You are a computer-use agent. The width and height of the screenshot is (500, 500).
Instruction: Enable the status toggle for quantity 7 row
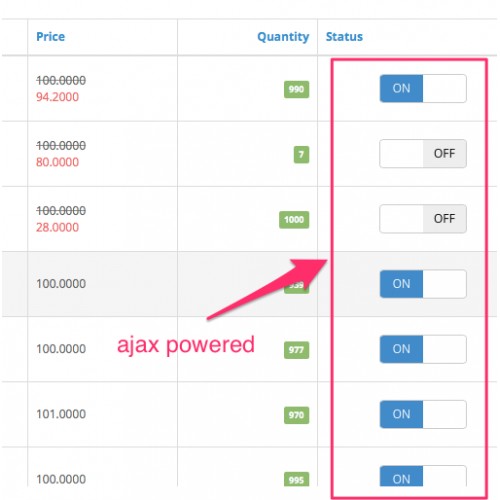point(423,154)
